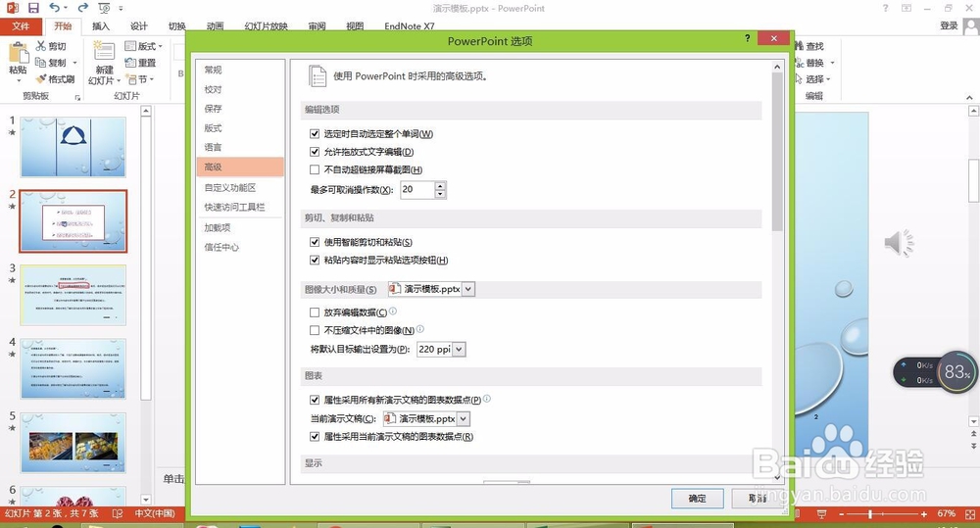The image size is (980, 528).
Task: Click the PowerPoint help icon in title bar
Action: pos(885,8)
